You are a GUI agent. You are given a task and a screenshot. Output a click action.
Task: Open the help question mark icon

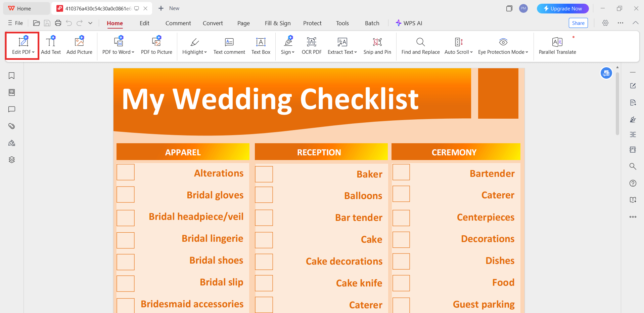pos(633,183)
